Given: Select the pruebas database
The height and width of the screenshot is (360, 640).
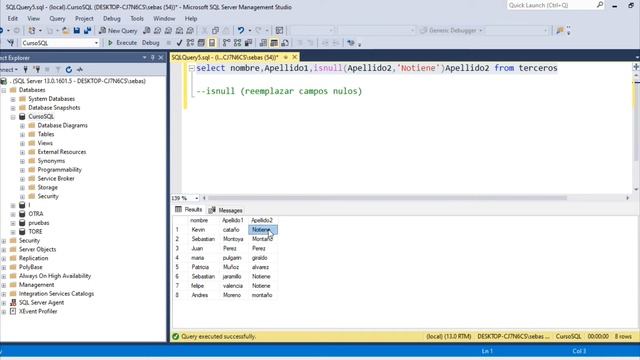Looking at the screenshot, I should click(x=39, y=223).
